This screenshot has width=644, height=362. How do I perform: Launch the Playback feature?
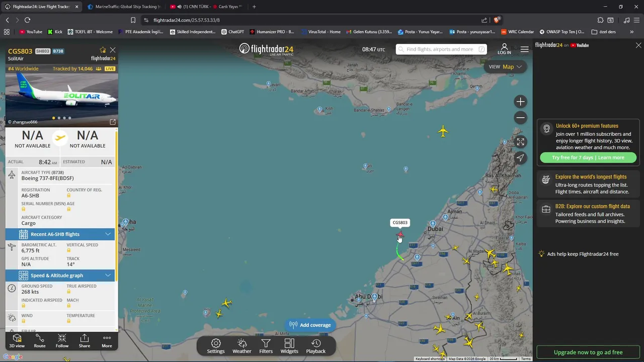316,346
